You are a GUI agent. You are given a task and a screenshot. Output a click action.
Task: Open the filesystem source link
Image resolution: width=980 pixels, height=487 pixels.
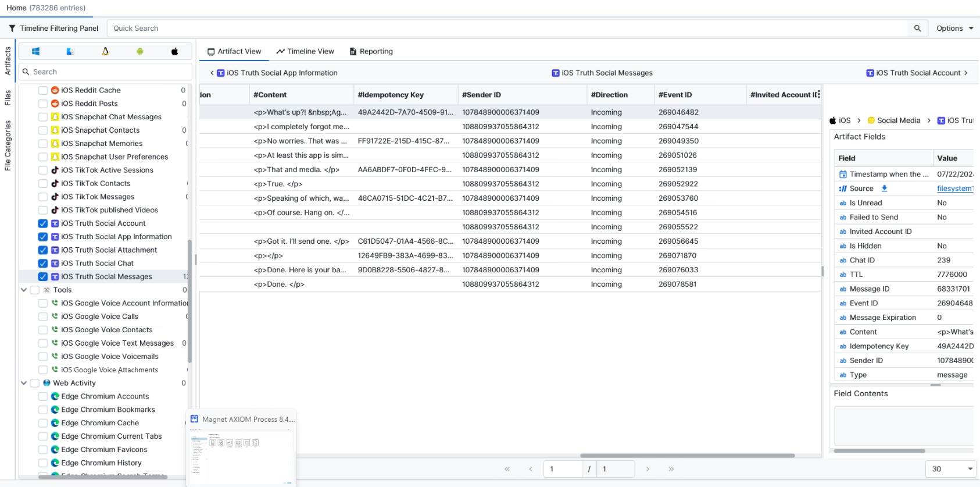point(954,189)
